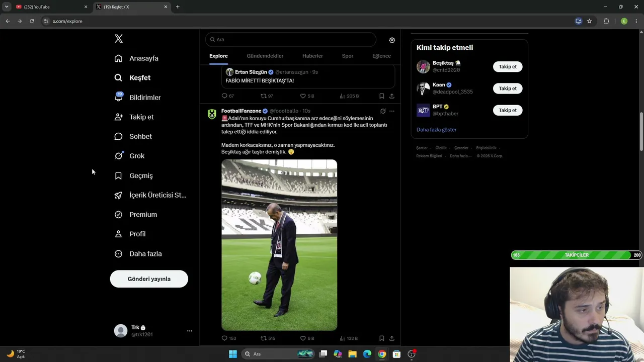Reload the page in Chrome
Screen dimensions: 644x362
pyautogui.click(x=32, y=21)
